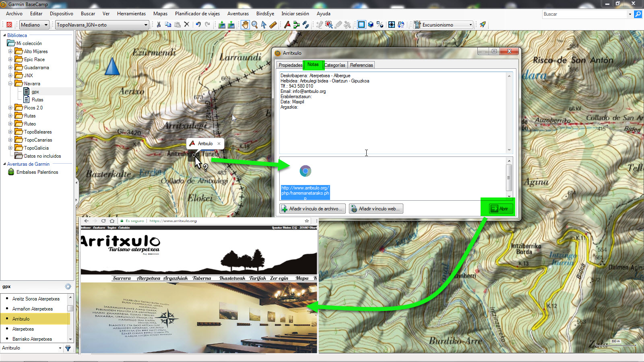644x362 pixels.
Task: Click the filter funnel icon
Action: pyautogui.click(x=68, y=348)
